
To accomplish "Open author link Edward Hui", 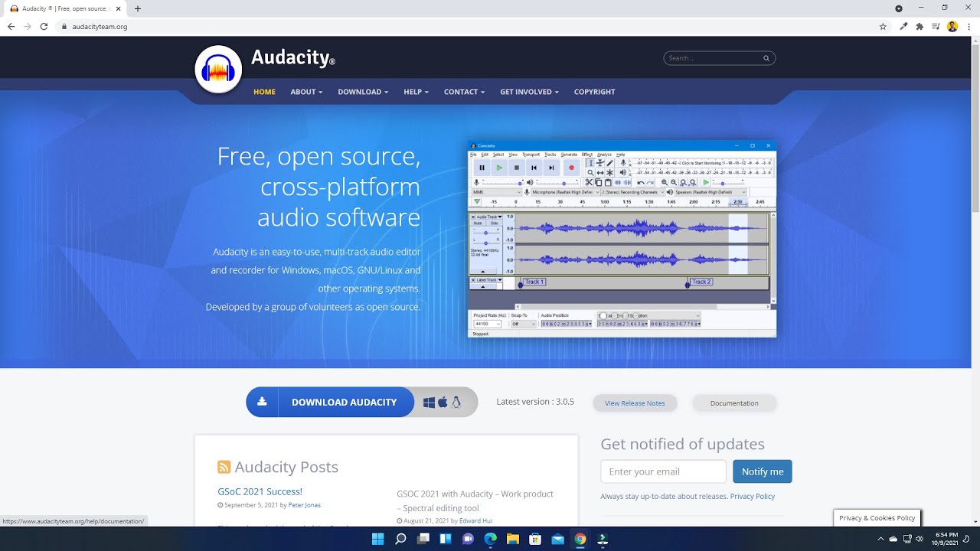I will (x=475, y=520).
